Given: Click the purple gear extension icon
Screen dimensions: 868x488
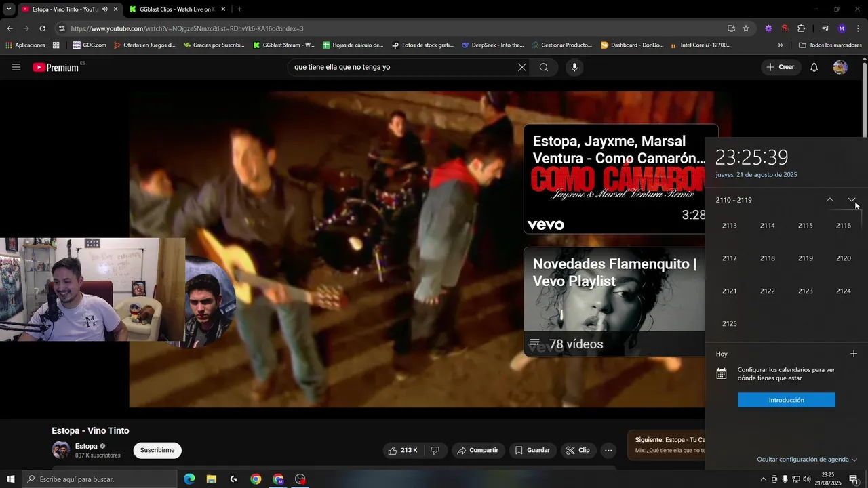Looking at the screenshot, I should (x=768, y=28).
